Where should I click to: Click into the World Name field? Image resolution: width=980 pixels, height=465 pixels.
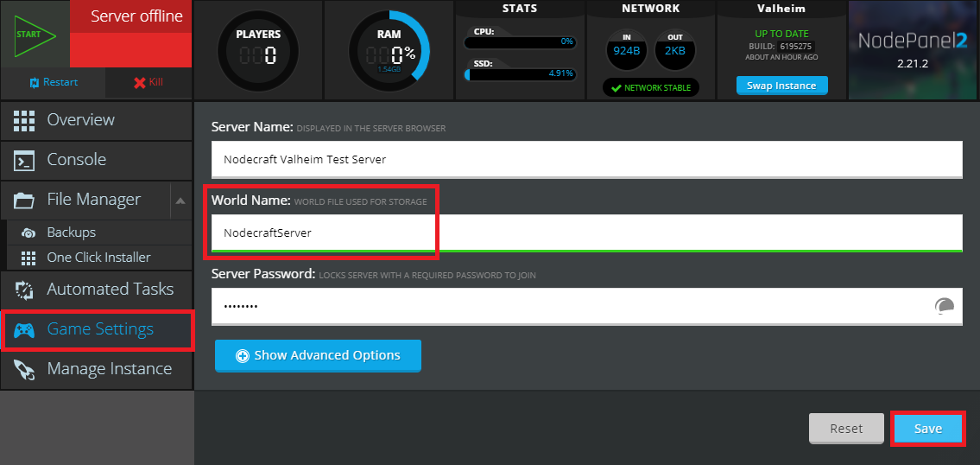587,232
